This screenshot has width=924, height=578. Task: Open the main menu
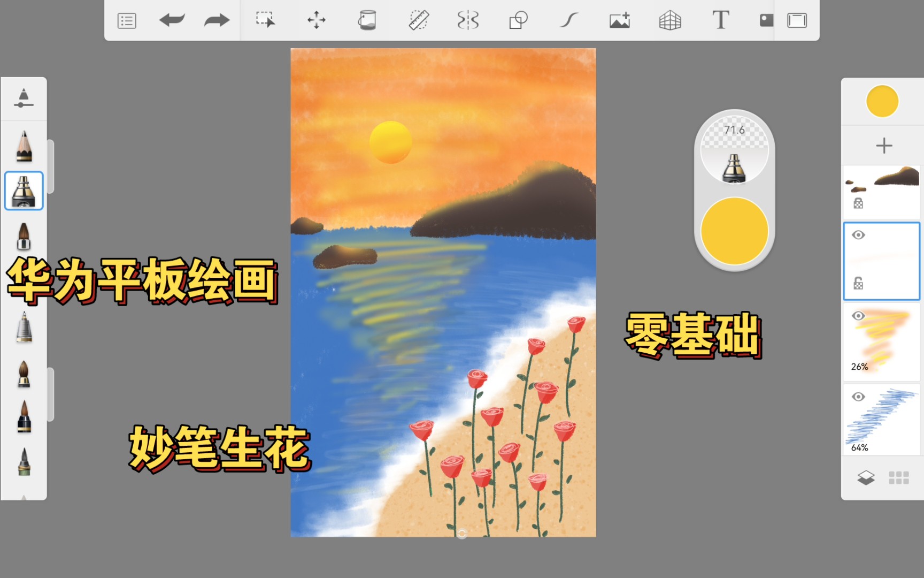point(126,20)
